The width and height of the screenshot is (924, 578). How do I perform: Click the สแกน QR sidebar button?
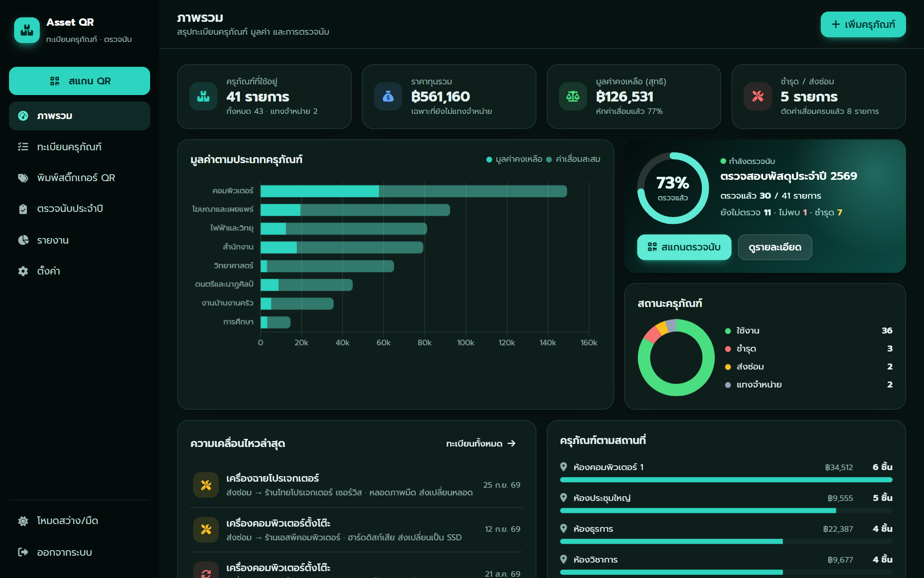click(80, 81)
